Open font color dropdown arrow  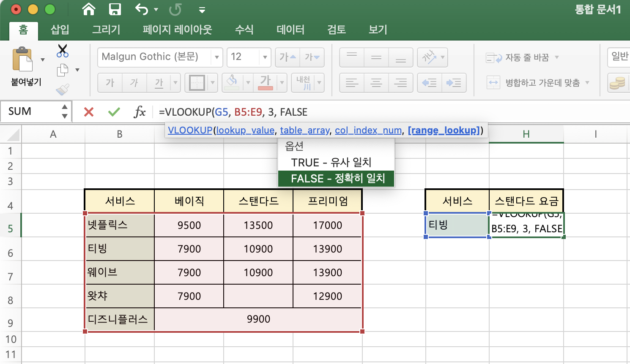click(x=282, y=83)
